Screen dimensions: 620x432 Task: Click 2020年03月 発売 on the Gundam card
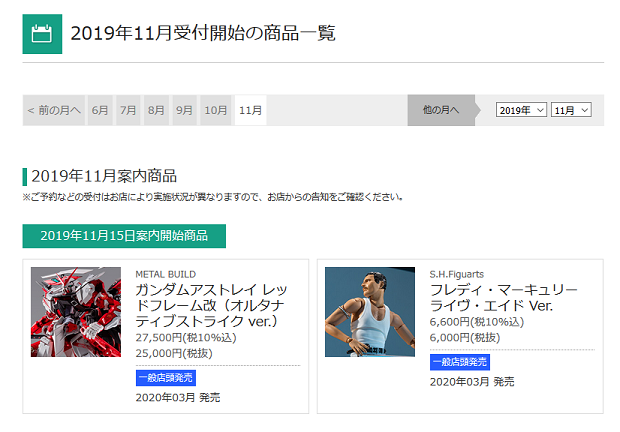178,398
